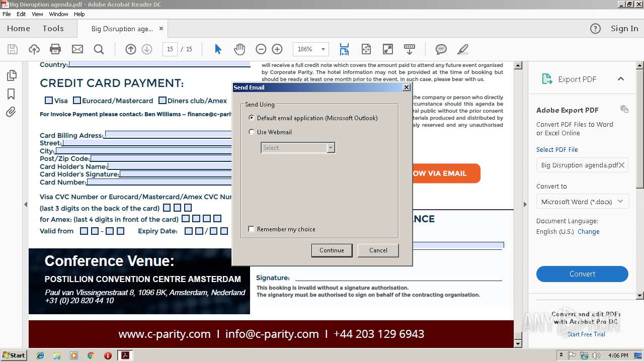Open the Help question mark
This screenshot has width=644, height=362.
click(595, 29)
